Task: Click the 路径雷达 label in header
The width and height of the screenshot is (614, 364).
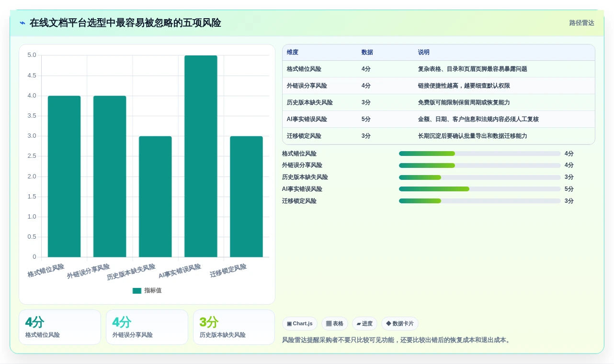Action: (581, 23)
